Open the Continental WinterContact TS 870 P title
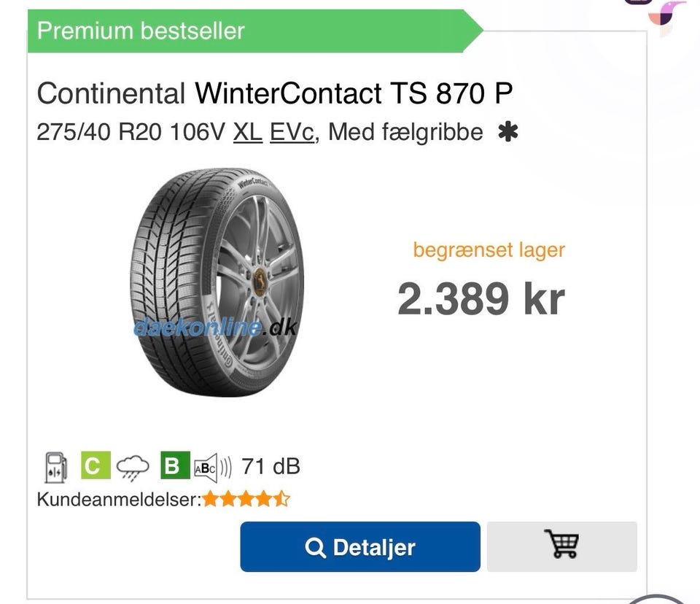Viewport: 700px width, 604px height. coord(274,93)
